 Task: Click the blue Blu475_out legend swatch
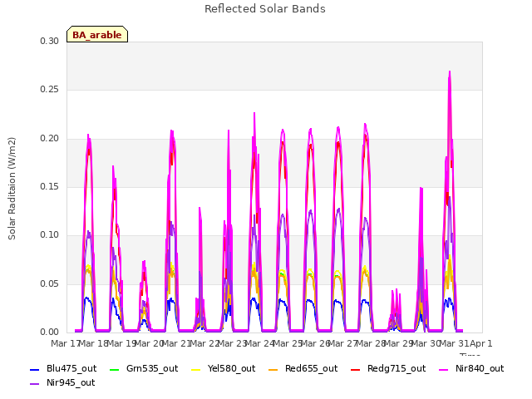point(35,370)
